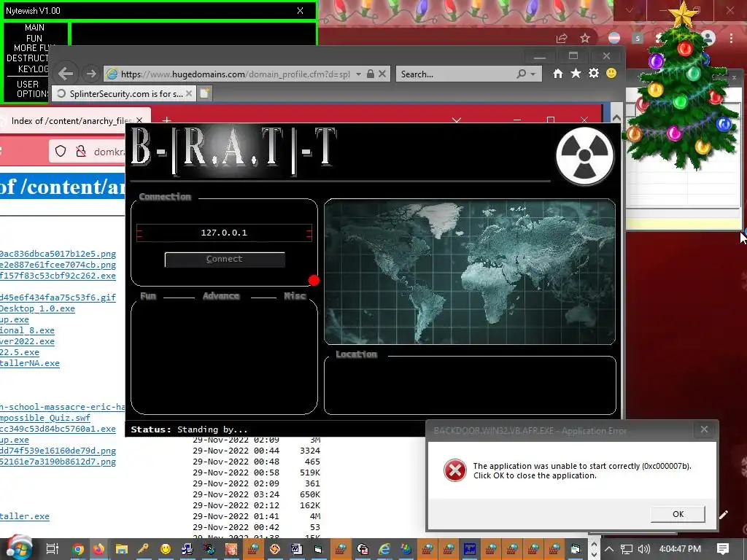Click Firefox tracking protection shield icon
The width and height of the screenshot is (747, 560).
click(x=61, y=152)
